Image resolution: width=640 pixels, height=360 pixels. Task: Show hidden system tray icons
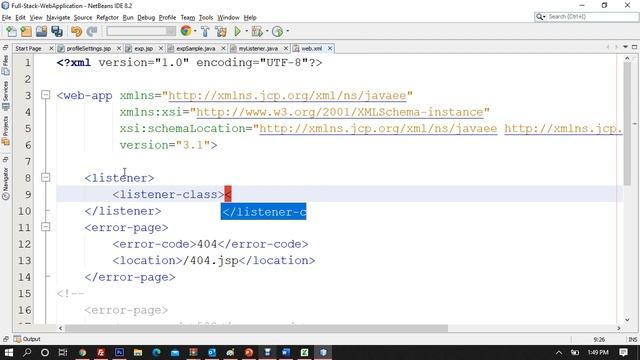point(559,352)
